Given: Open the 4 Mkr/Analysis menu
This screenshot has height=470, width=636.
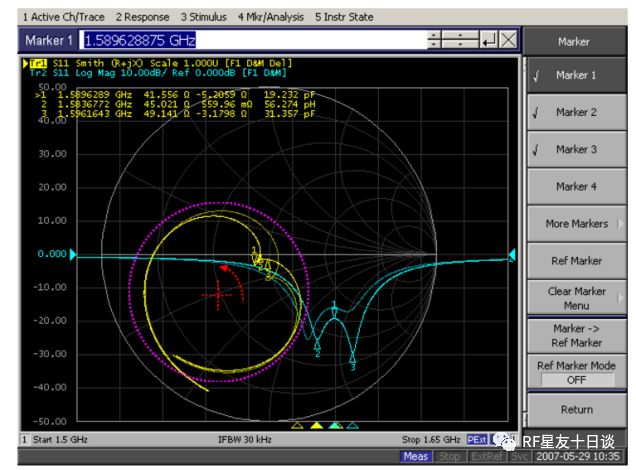Looking at the screenshot, I should tap(271, 17).
